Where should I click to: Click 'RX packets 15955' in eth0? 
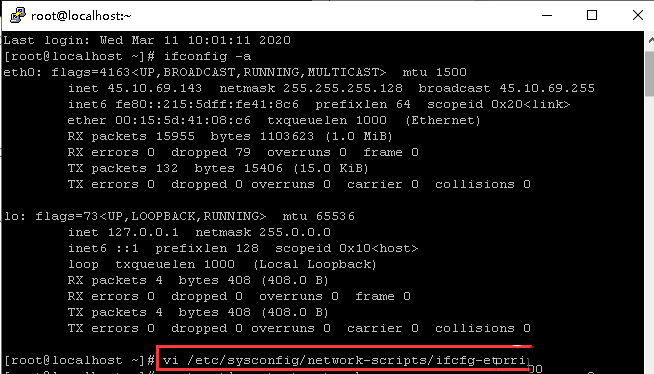pos(131,136)
